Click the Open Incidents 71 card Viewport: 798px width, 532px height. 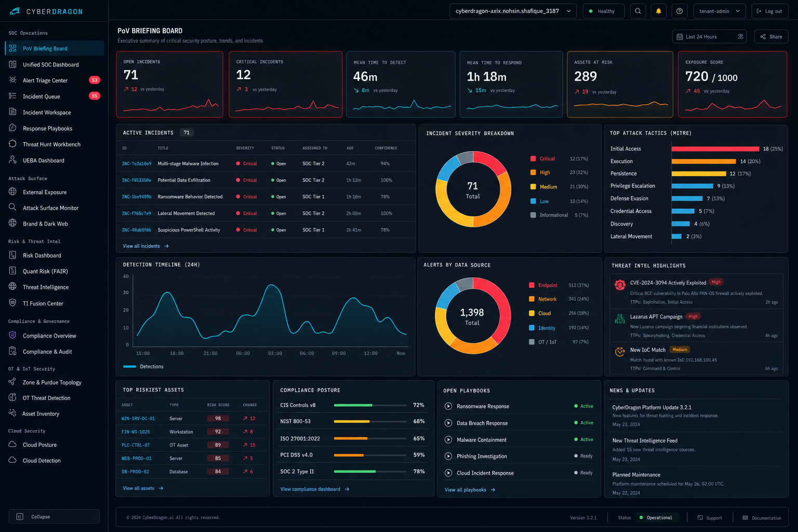170,84
